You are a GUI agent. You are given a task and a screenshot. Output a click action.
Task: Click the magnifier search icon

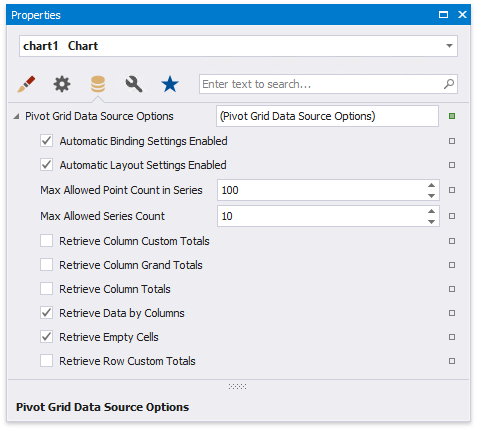pyautogui.click(x=449, y=84)
